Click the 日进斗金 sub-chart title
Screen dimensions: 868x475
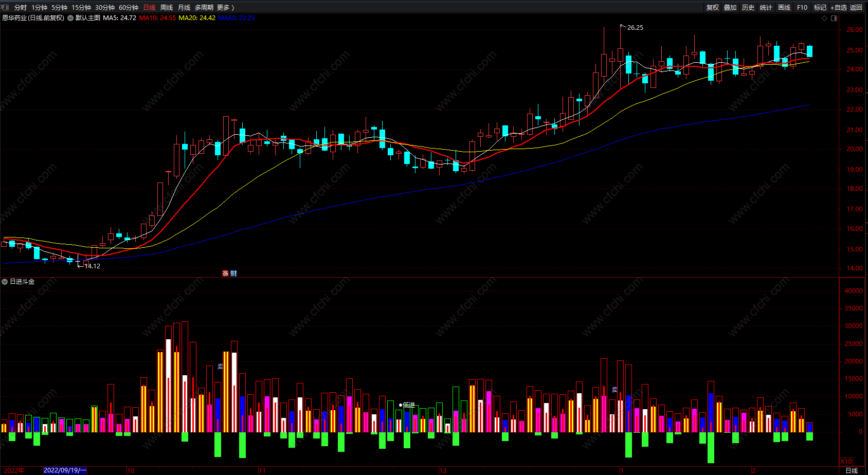[x=22, y=282]
